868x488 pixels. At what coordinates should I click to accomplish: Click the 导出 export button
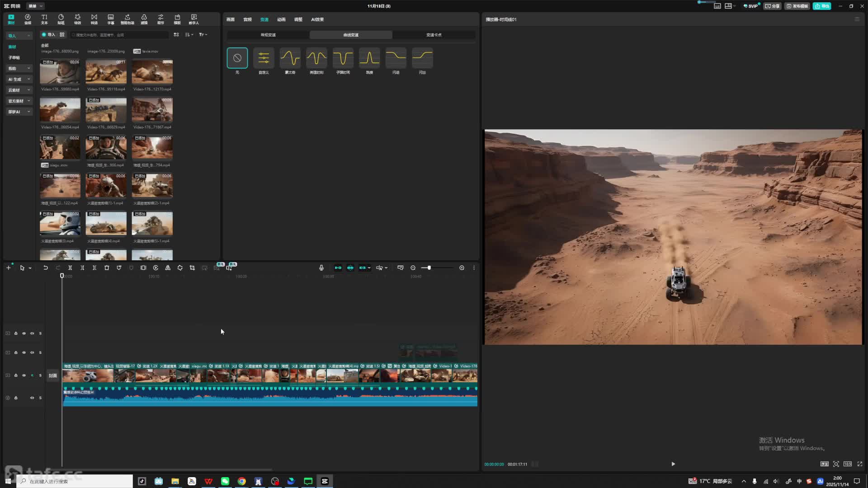pos(822,6)
